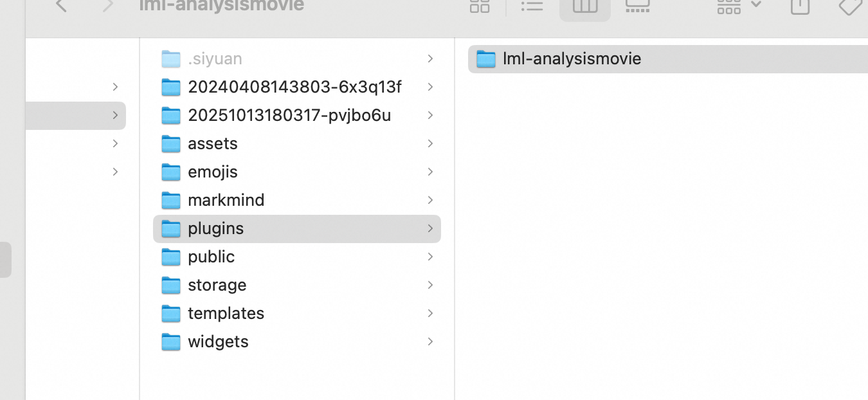Click the Share toolbar icon
Screen dimensions: 868x400
pos(800,6)
